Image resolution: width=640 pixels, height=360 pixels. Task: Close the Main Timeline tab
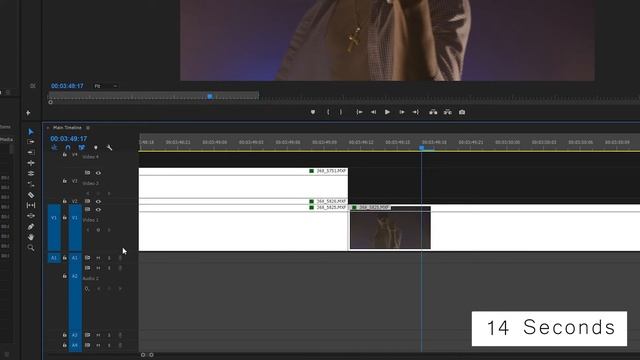48,128
